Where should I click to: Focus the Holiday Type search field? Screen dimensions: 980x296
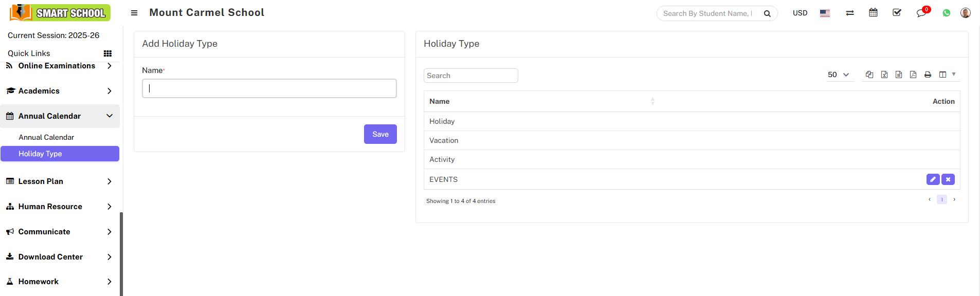pos(470,76)
